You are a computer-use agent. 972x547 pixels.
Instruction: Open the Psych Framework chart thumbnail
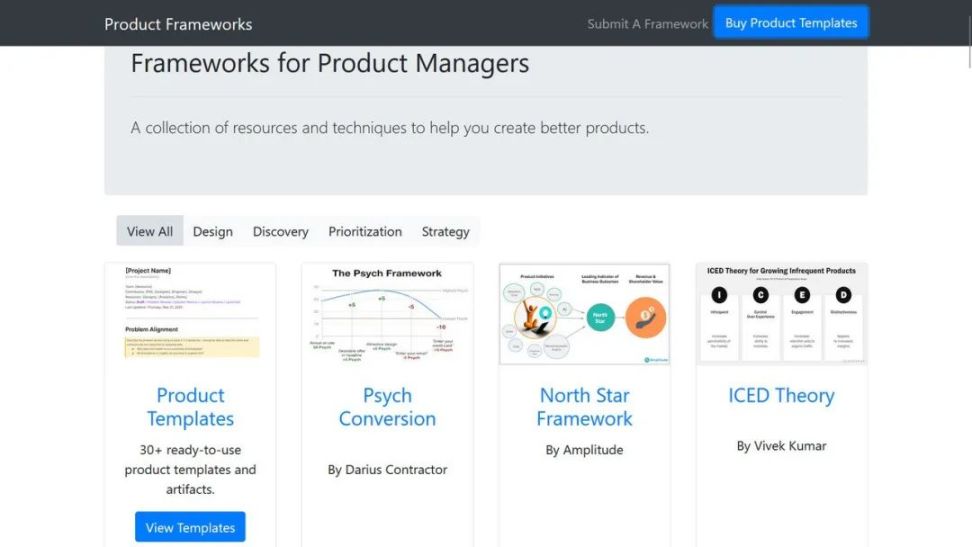[x=387, y=312]
